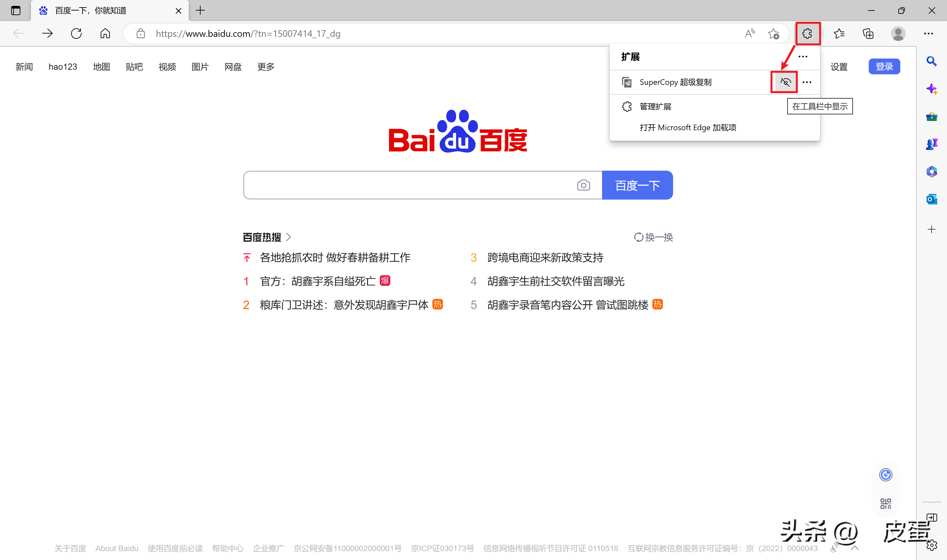Expand the 更多 menu
Viewport: 947px width, 560px height.
click(x=266, y=67)
